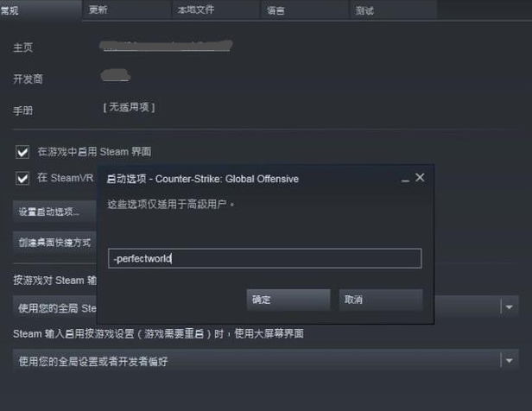Open the blurred developer link
The image size is (532, 411).
pyautogui.click(x=116, y=75)
